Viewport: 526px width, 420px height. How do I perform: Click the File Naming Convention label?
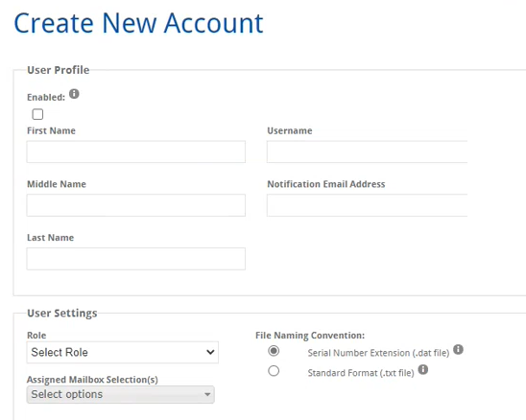310,336
